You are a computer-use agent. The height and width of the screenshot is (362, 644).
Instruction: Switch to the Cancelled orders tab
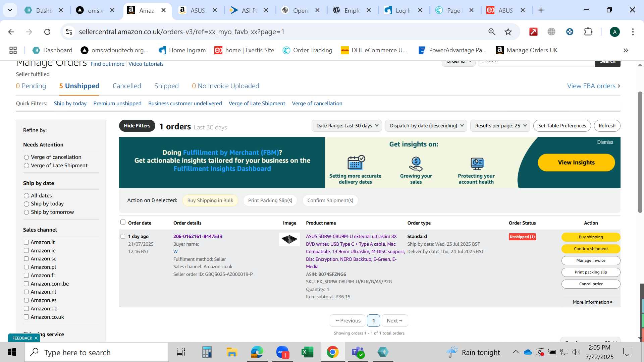point(127,86)
